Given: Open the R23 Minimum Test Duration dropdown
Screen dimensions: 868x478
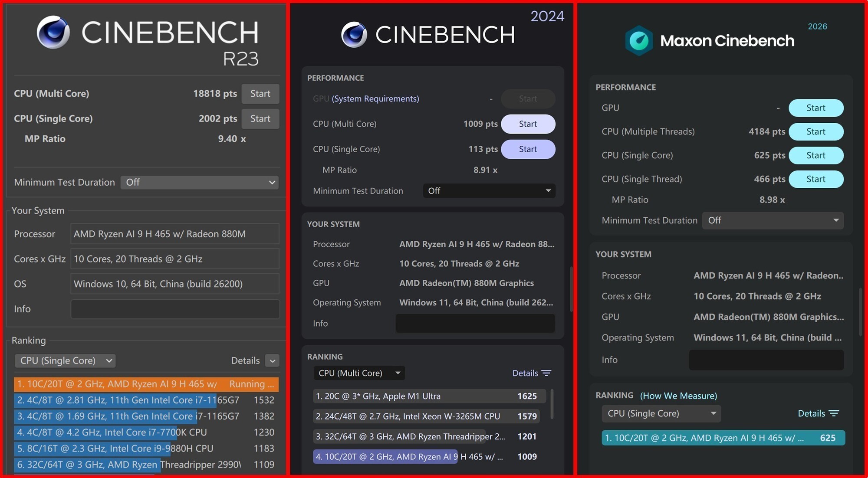Looking at the screenshot, I should [199, 182].
